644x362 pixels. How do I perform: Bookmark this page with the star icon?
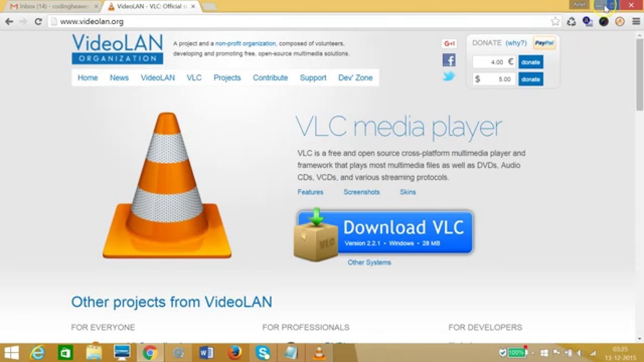[555, 22]
